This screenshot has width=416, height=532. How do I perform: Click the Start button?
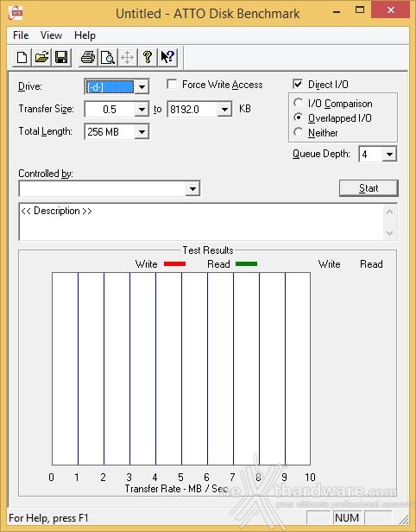pyautogui.click(x=369, y=188)
